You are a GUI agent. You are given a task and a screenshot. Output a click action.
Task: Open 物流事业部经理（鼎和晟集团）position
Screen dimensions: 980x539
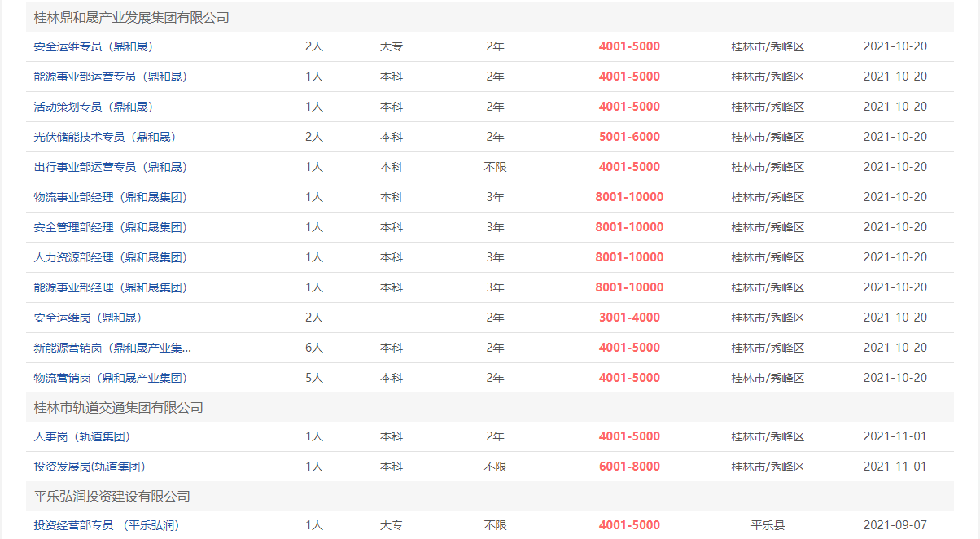click(x=111, y=197)
